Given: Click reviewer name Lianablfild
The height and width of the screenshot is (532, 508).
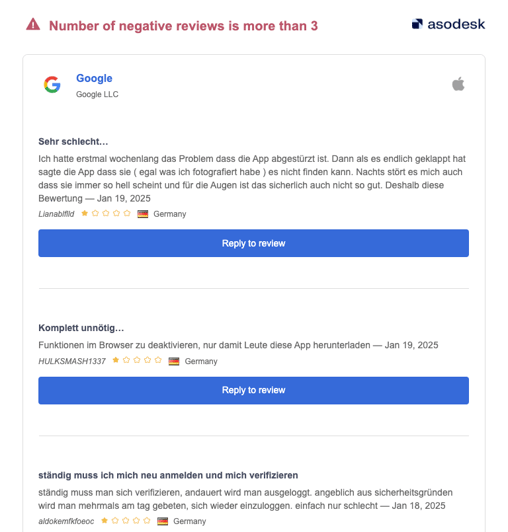Looking at the screenshot, I should pos(56,214).
